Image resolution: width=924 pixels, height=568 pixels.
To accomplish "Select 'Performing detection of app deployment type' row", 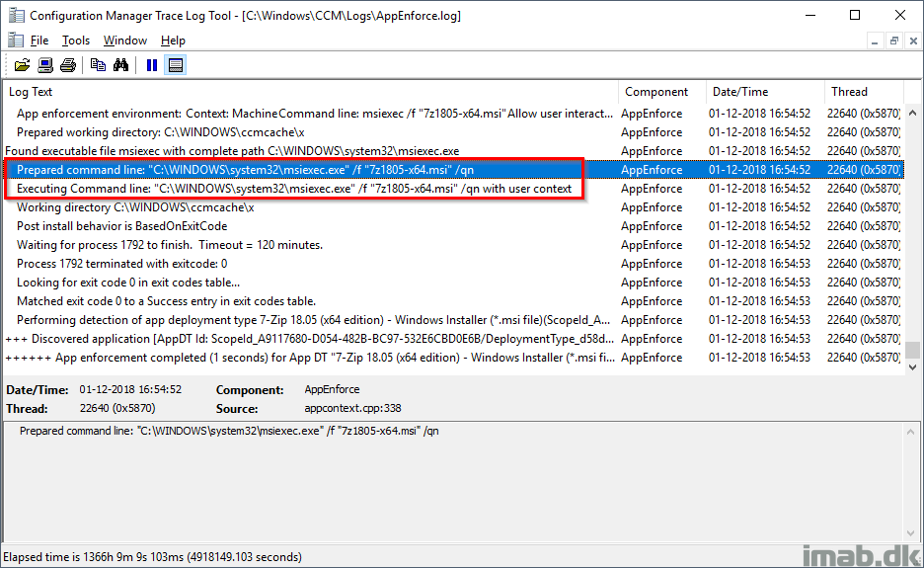I will (453, 320).
